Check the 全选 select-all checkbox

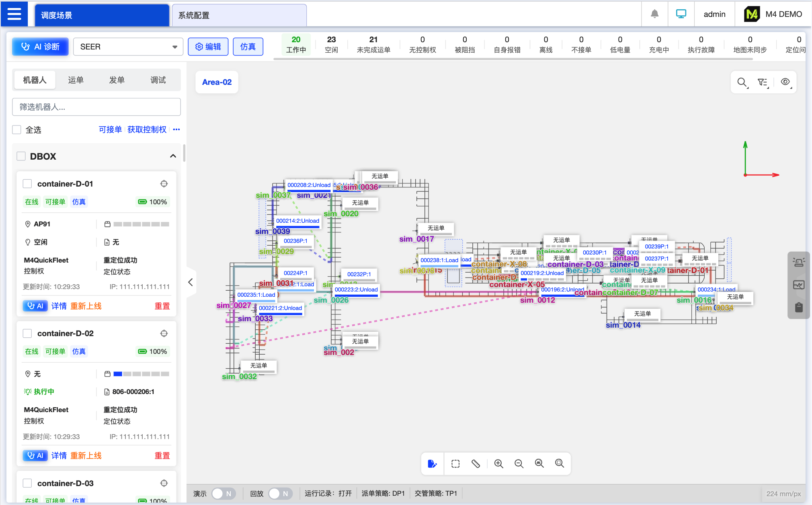(x=17, y=130)
